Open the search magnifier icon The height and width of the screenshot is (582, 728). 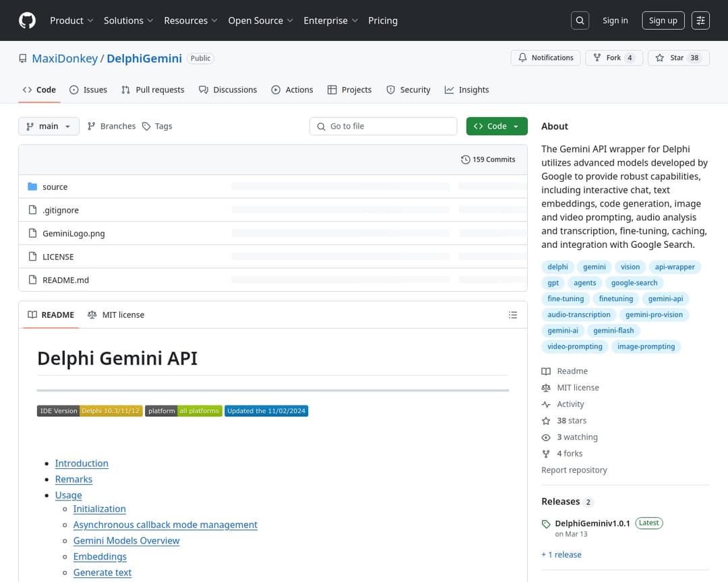(x=580, y=20)
